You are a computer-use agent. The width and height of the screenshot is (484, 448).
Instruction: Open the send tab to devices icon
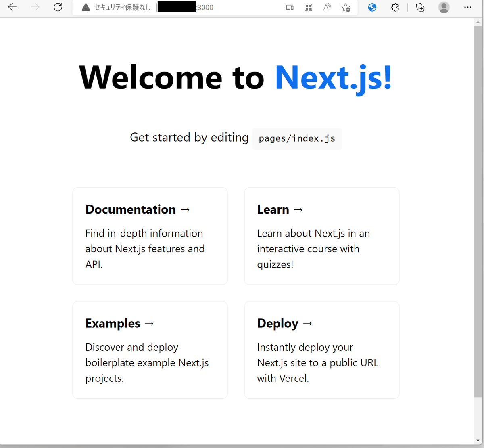[290, 7]
